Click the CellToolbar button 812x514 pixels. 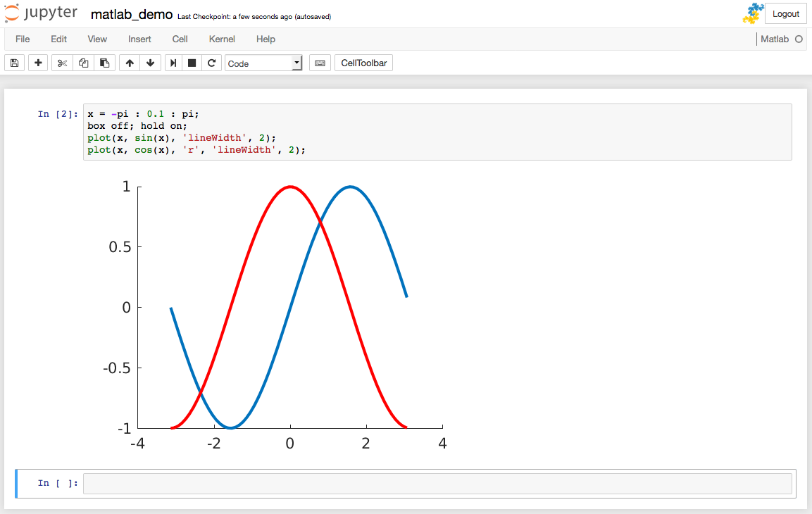tap(363, 63)
